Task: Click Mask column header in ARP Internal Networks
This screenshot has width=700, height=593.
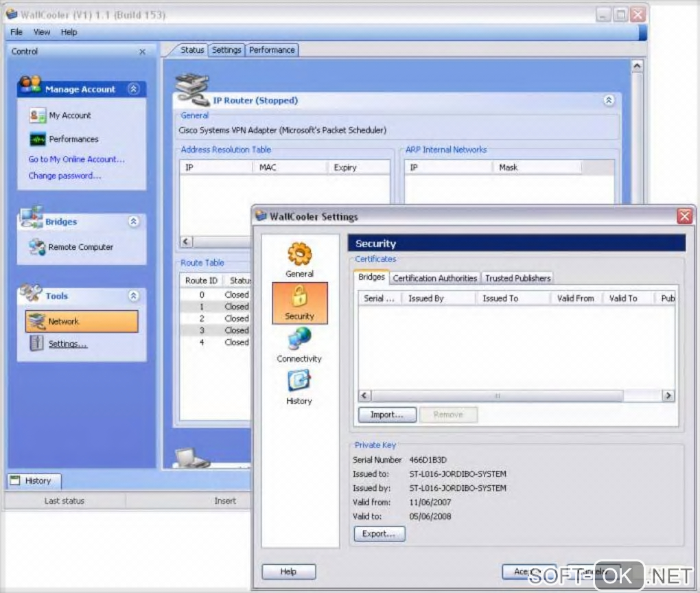Action: [537, 167]
